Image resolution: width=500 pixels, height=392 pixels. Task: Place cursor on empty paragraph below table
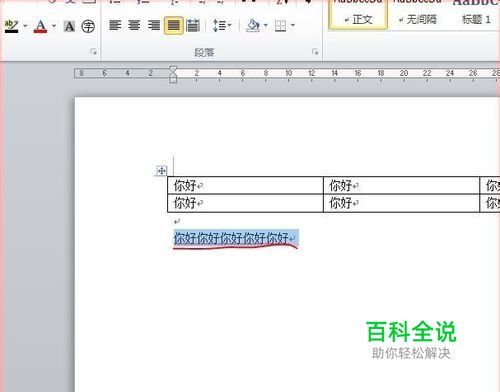pyautogui.click(x=177, y=221)
